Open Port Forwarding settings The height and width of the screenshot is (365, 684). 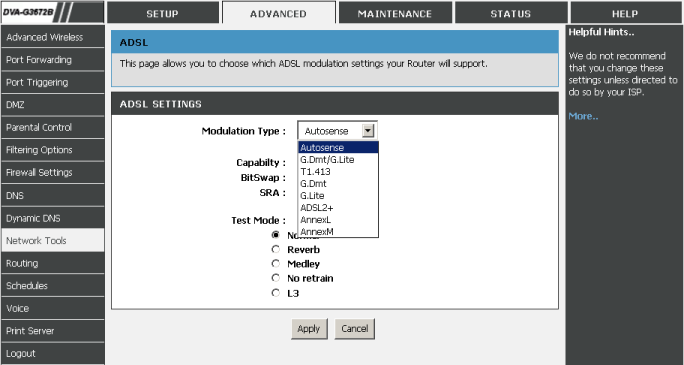tap(52, 59)
